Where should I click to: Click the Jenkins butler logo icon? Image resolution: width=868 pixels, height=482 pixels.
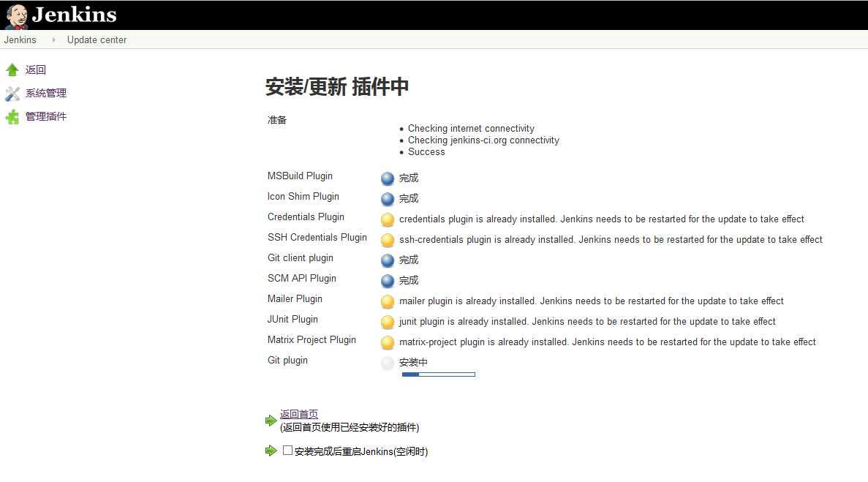tap(17, 16)
